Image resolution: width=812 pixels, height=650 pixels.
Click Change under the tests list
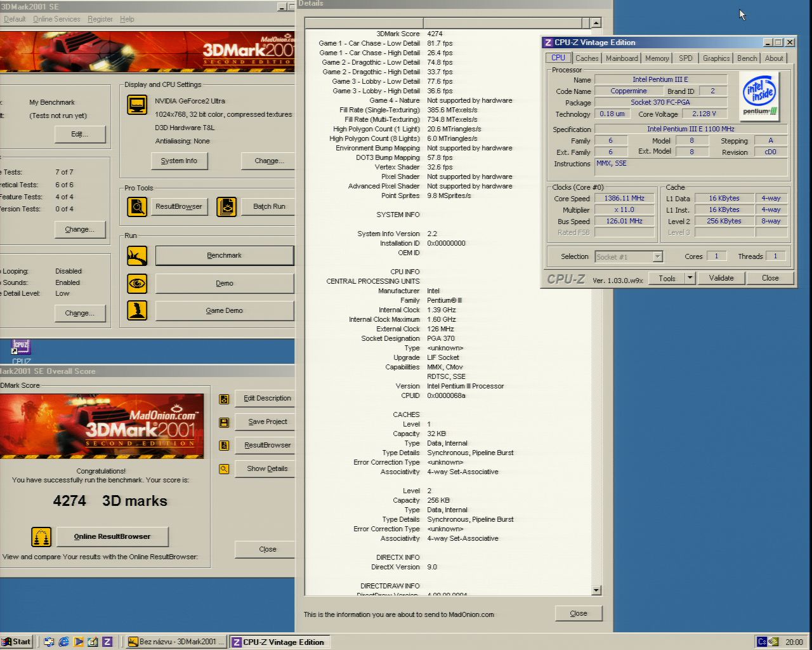[79, 230]
